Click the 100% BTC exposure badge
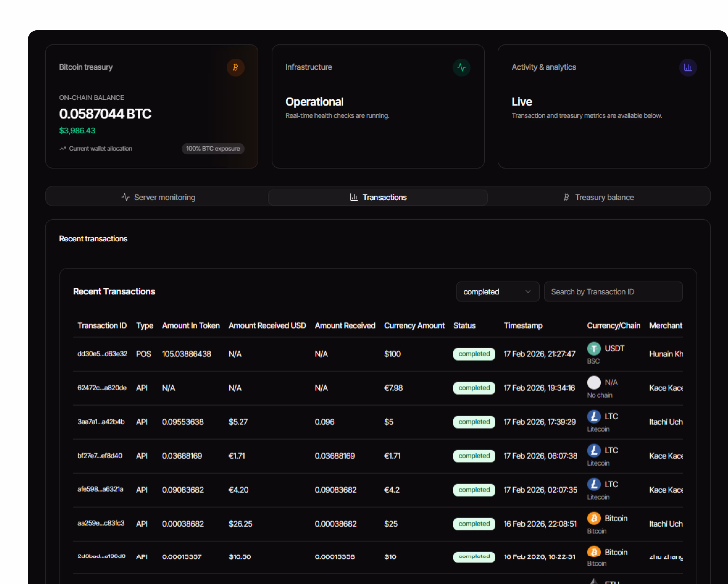The image size is (728, 584). pyautogui.click(x=213, y=149)
